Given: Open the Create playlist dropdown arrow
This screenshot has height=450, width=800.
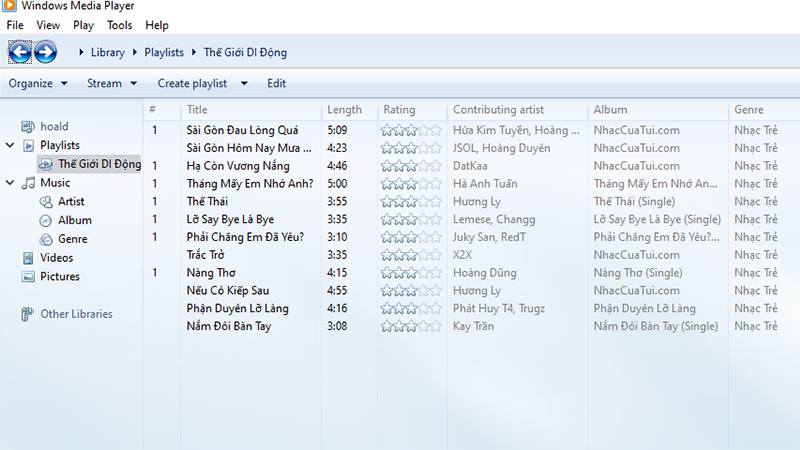Looking at the screenshot, I should pos(244,83).
